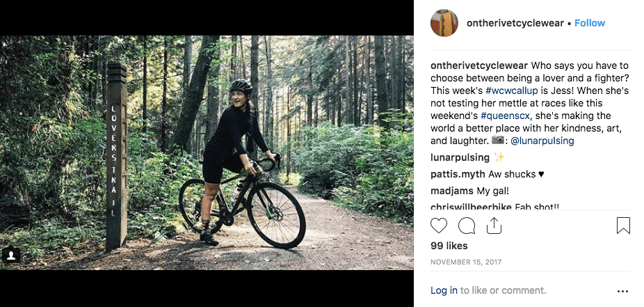Click Log in to like or comment
The height and width of the screenshot is (307, 644).
pos(444,290)
